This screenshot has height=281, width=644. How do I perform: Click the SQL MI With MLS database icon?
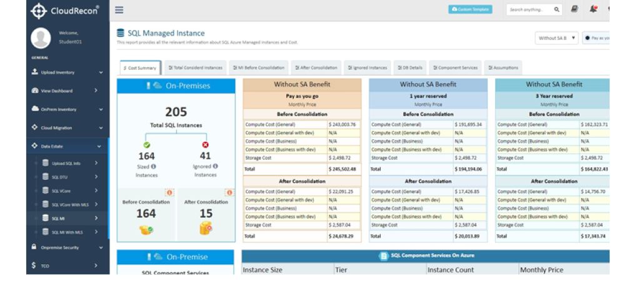pyautogui.click(x=46, y=232)
